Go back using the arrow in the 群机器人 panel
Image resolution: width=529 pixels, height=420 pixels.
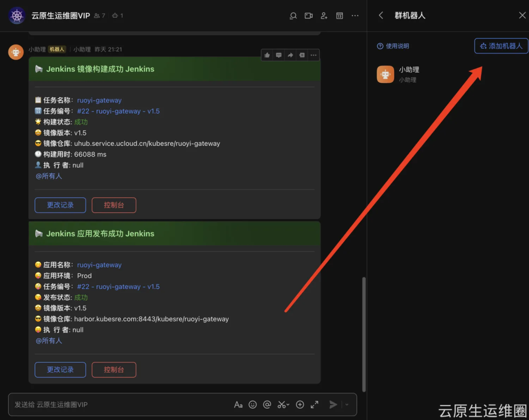381,16
